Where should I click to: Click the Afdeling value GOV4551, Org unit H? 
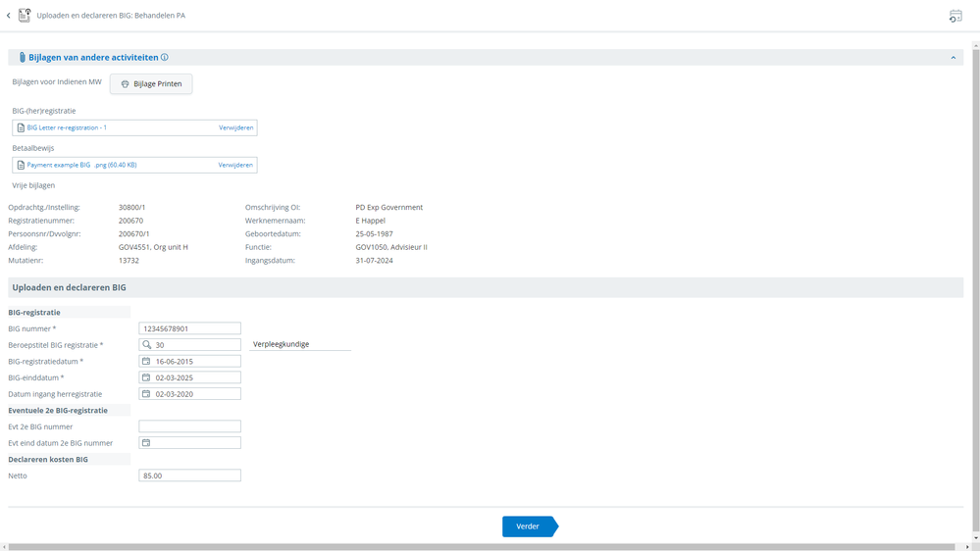[153, 247]
